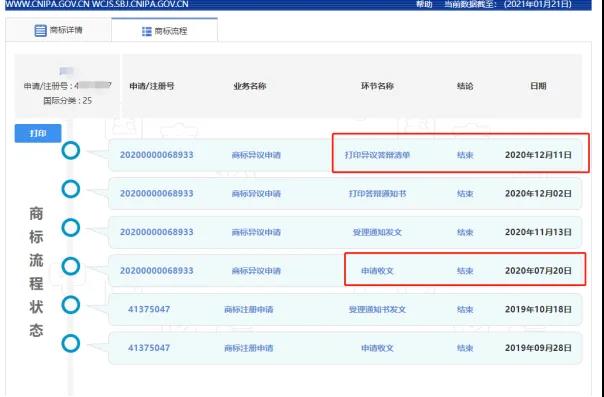Select timeline circle for 2020年12月11日 row

tap(71, 151)
